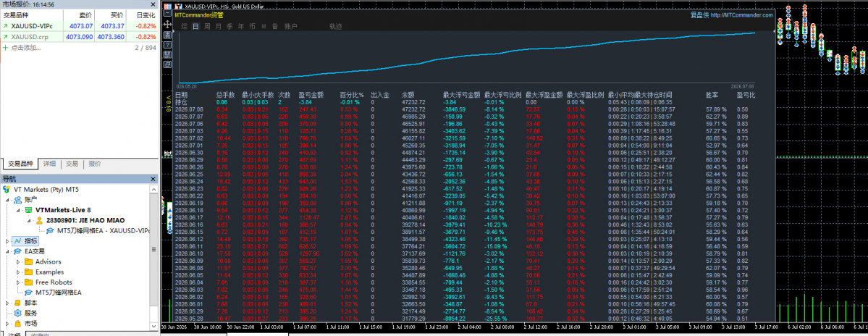Collapse MTCommander panel with minus icon

167,13
